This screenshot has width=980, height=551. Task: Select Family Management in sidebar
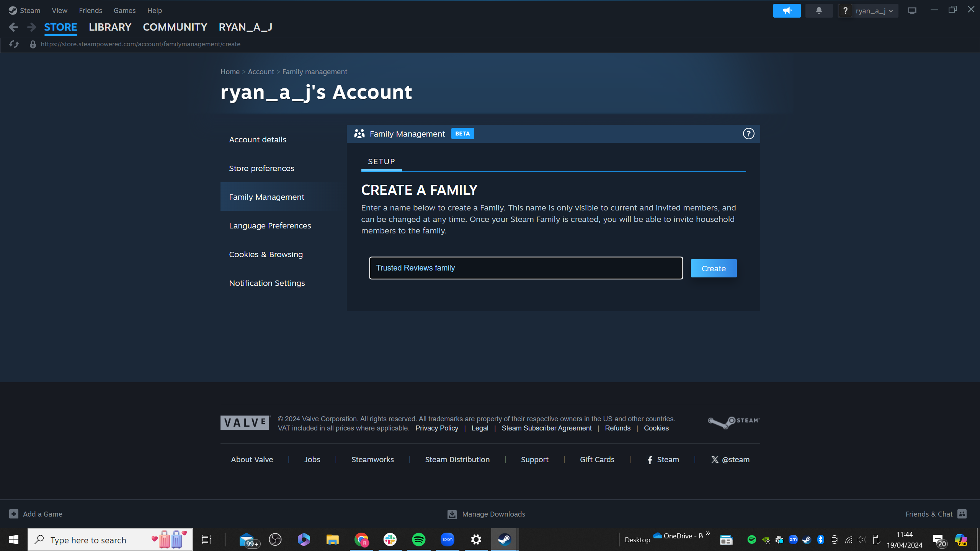tap(284, 197)
